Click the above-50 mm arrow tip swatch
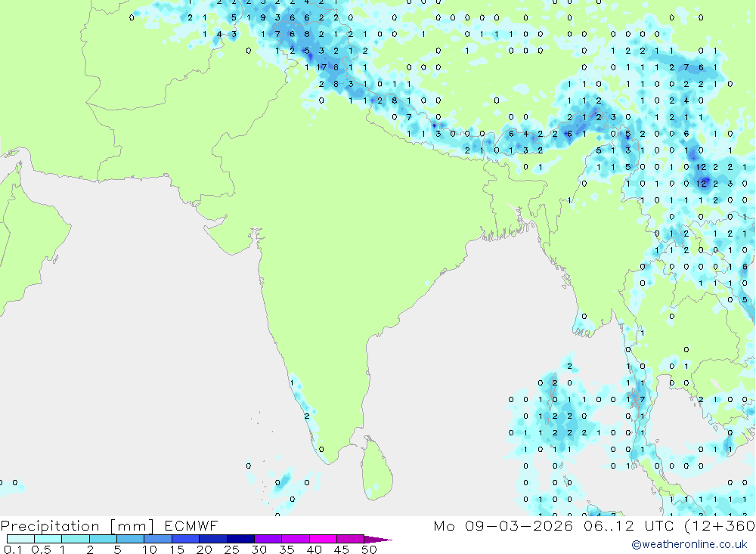 (377, 539)
